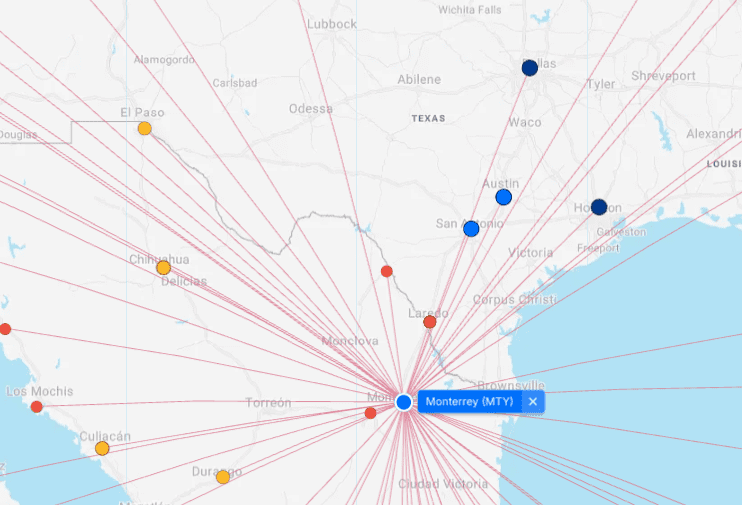Select the Laredo red airport marker

coord(430,322)
